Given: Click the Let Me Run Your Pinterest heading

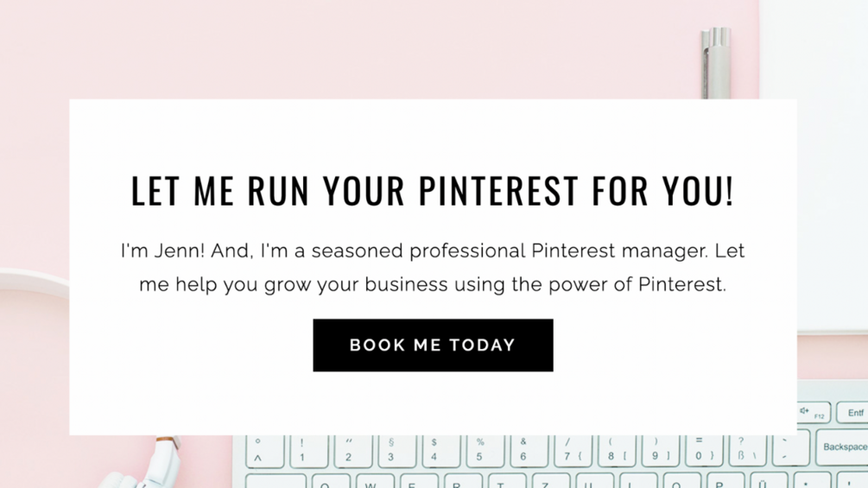Looking at the screenshot, I should (433, 191).
